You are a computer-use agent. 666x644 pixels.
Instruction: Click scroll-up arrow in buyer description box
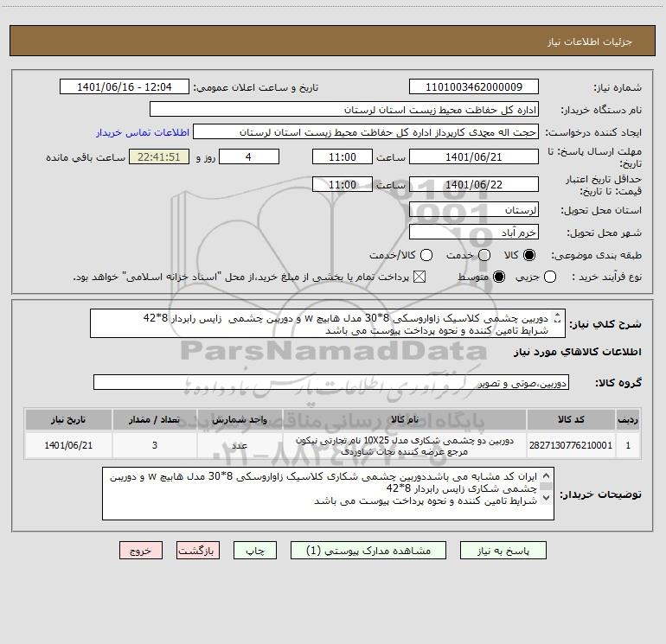coord(547,475)
